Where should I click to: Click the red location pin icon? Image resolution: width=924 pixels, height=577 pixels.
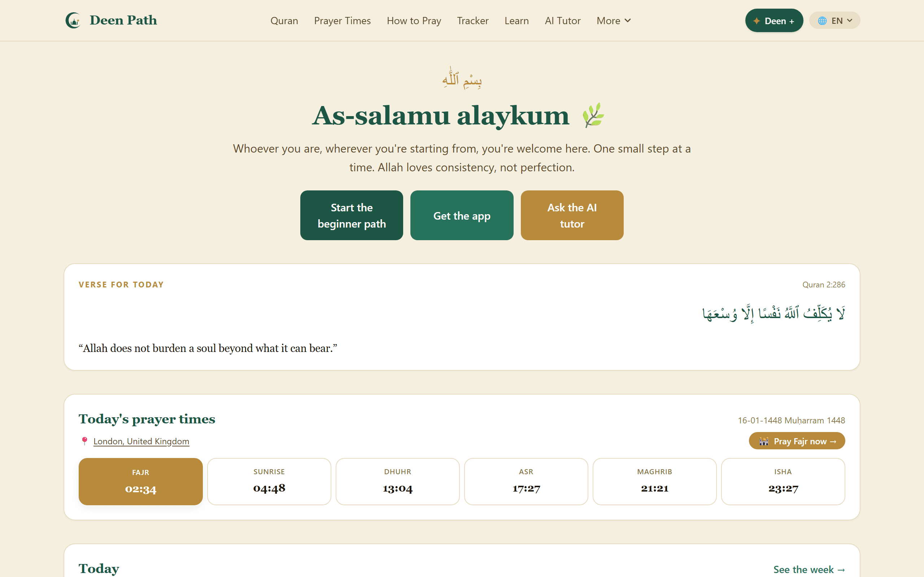click(84, 441)
